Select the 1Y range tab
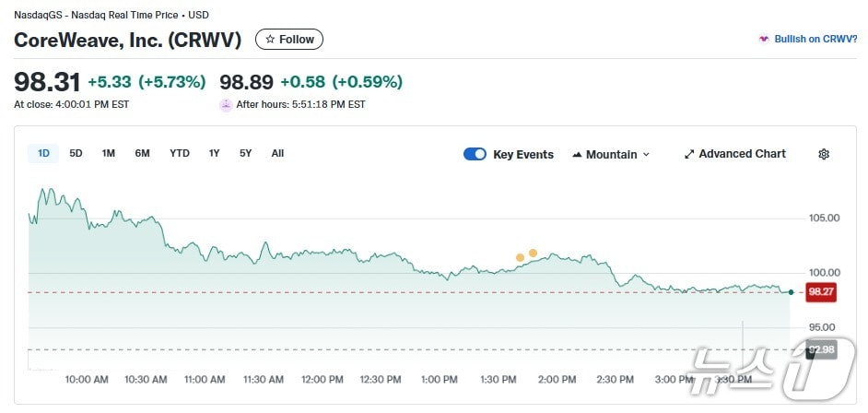 [215, 154]
